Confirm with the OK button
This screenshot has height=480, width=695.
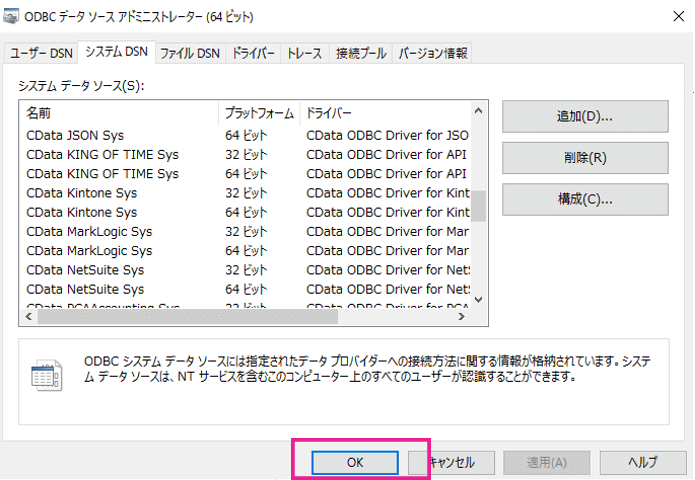coord(355,463)
